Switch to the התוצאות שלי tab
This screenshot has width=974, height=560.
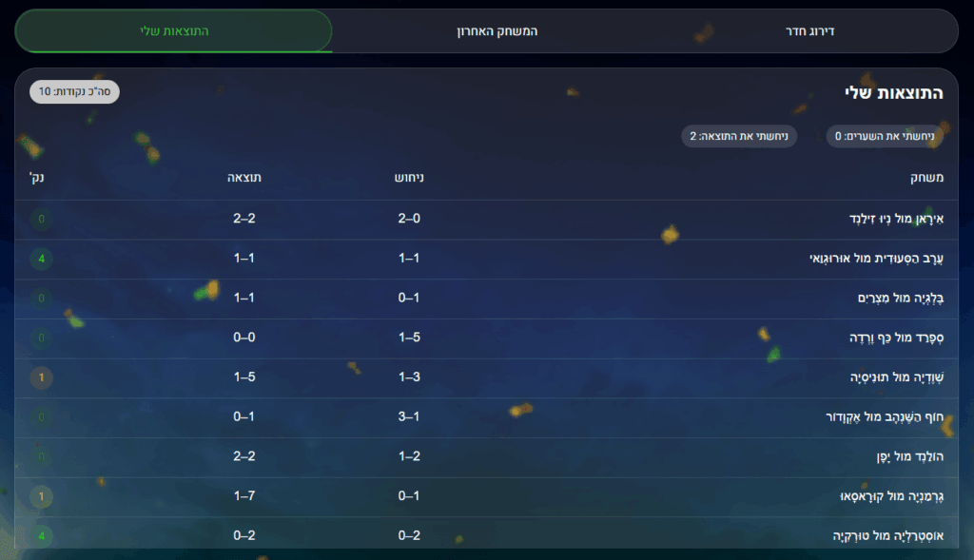pyautogui.click(x=173, y=31)
